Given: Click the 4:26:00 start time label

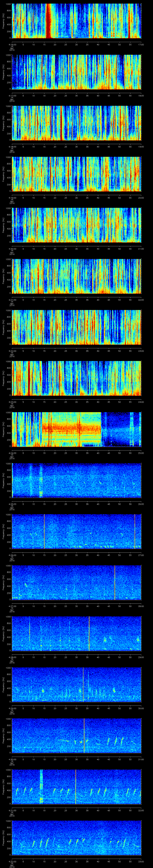Looking at the screenshot, I should pos(12,555).
